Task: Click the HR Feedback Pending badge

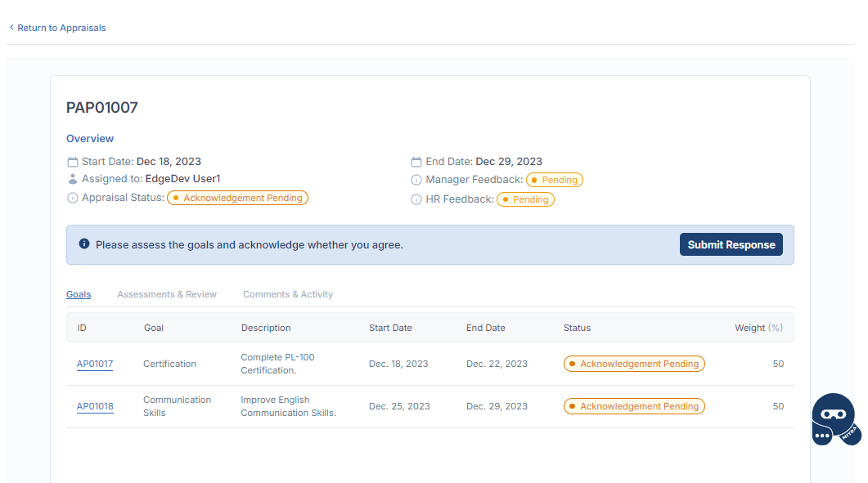Action: coord(525,199)
